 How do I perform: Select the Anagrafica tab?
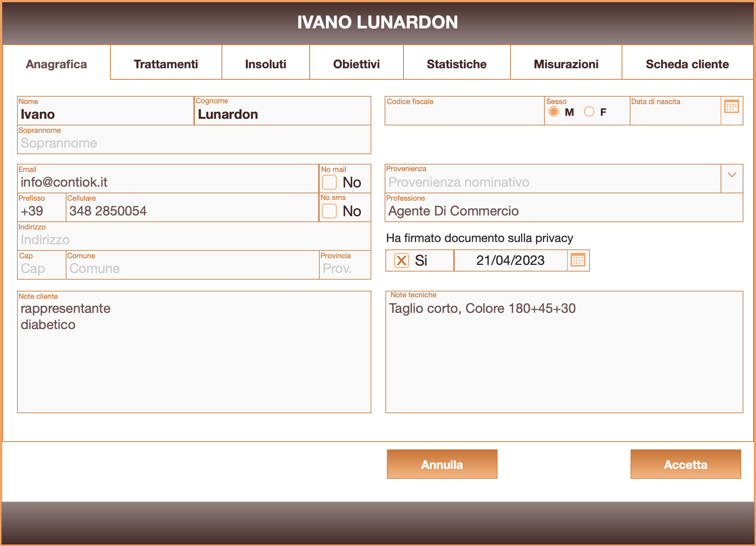56,63
